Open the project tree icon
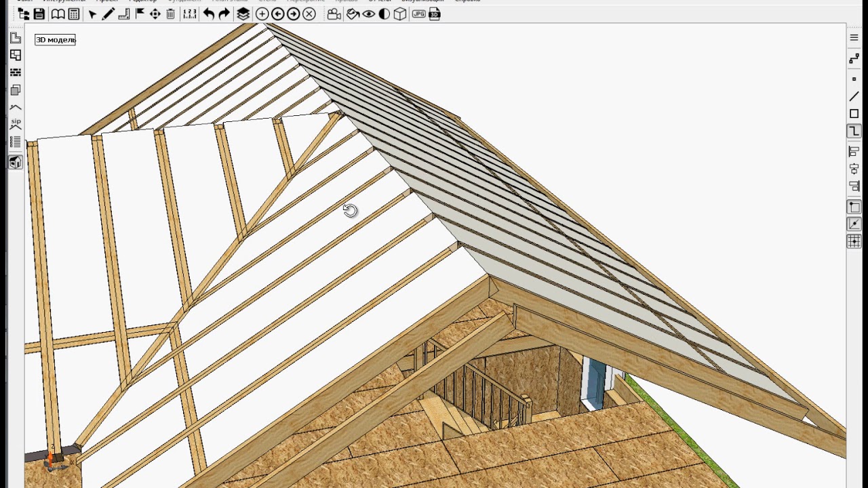The image size is (868, 488). click(24, 14)
